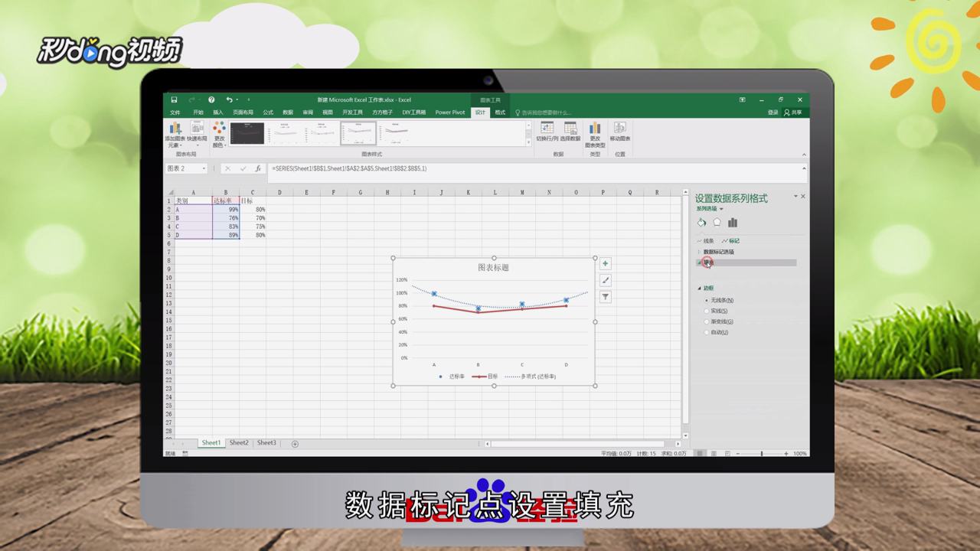980x551 pixels.
Task: Select the Effects pentagon icon
Action: point(717,223)
